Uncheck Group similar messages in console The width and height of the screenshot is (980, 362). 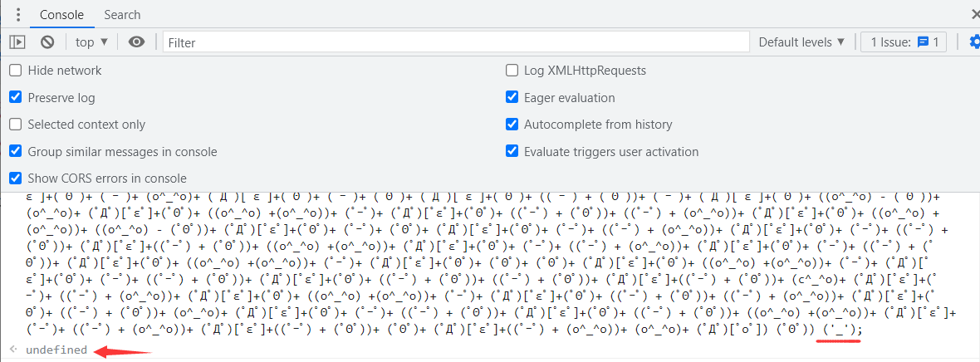(x=16, y=151)
